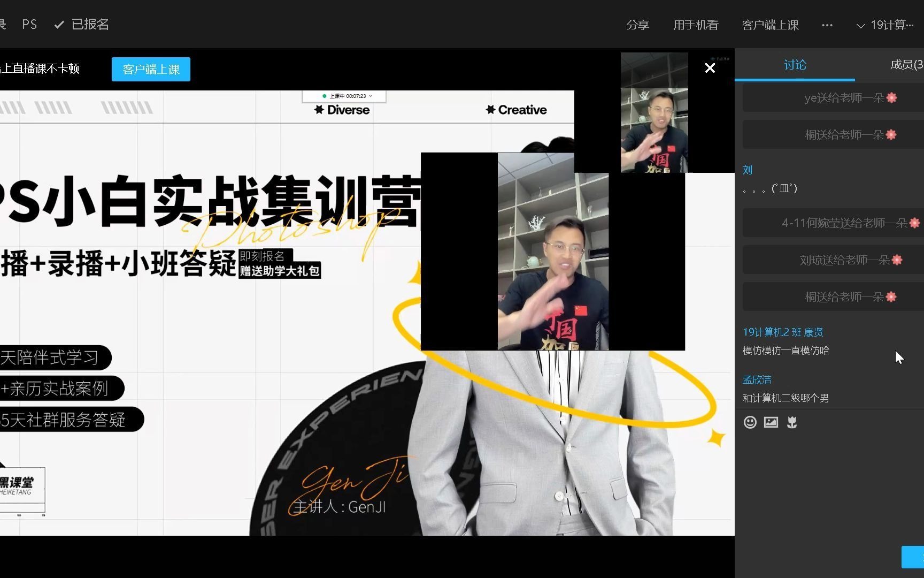The image size is (924, 578).
Task: Open 分享 in the top bar
Action: click(x=637, y=25)
